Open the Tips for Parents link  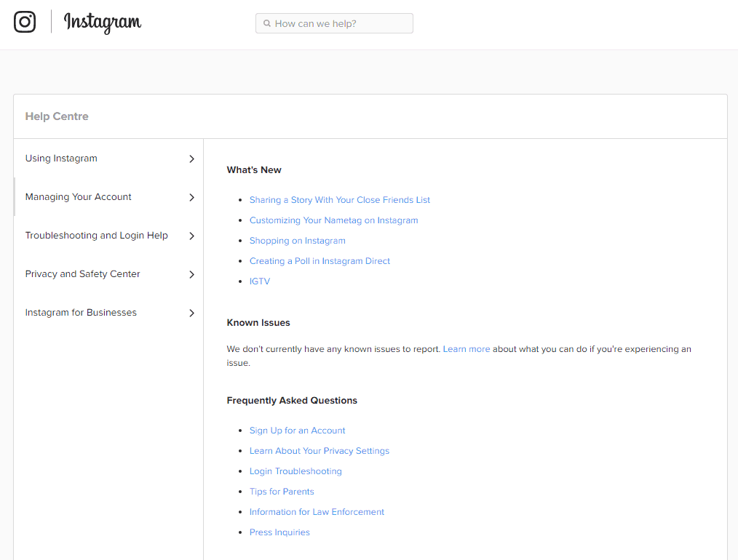[282, 492]
